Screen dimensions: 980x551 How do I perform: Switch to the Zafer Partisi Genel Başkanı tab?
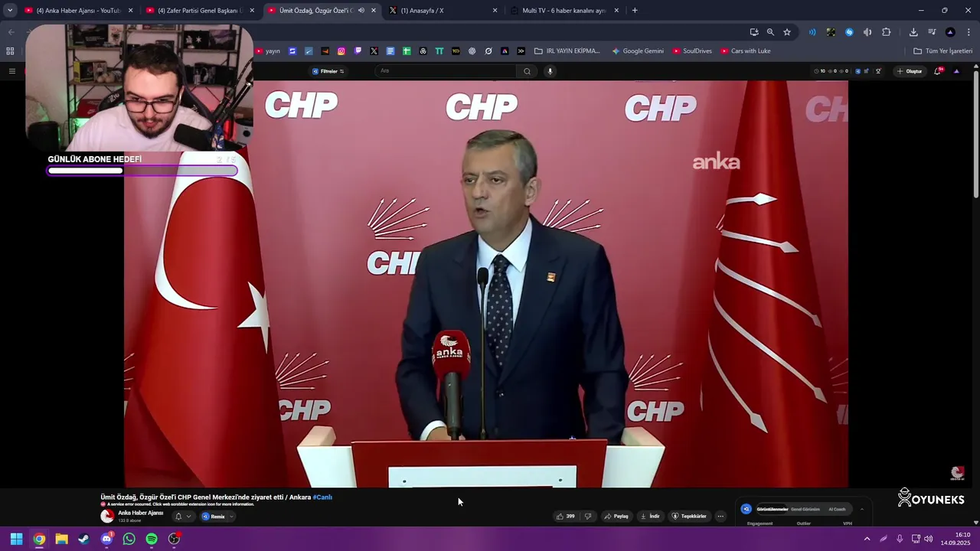tap(199, 11)
